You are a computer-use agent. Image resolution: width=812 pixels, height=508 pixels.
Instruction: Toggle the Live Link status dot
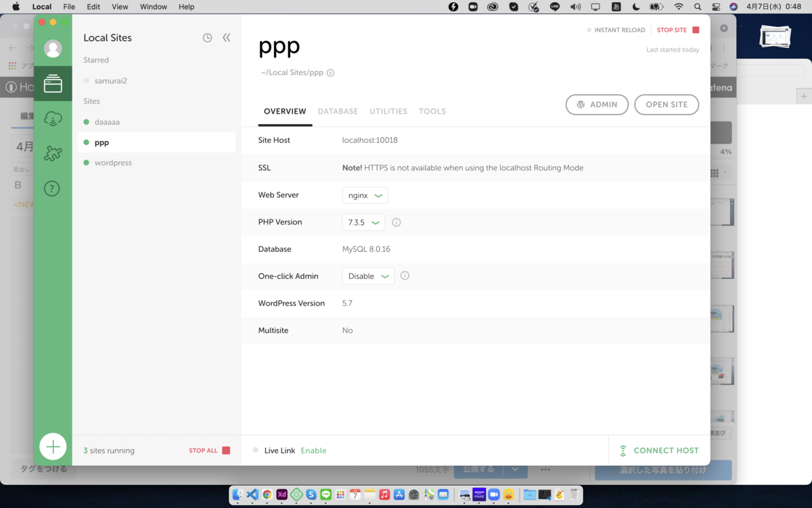point(255,450)
